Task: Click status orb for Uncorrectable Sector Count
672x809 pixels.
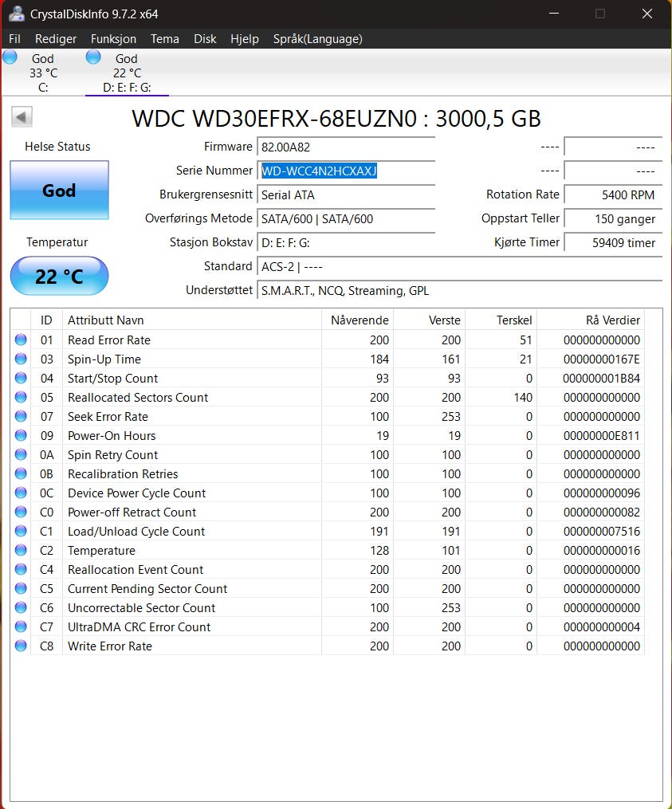Action: tap(21, 607)
